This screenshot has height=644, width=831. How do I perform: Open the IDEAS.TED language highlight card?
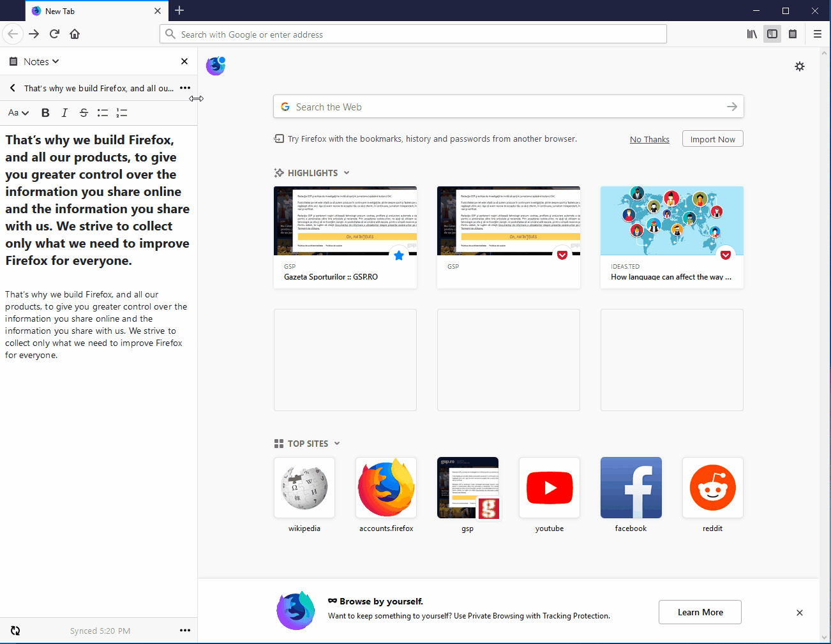point(672,237)
